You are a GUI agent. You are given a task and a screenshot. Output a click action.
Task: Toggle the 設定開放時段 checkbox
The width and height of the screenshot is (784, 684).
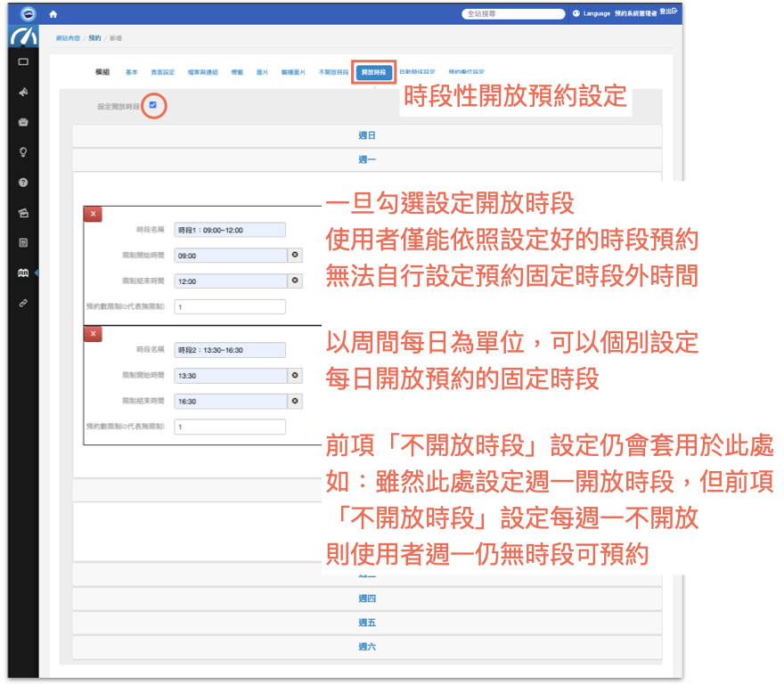pos(153,105)
